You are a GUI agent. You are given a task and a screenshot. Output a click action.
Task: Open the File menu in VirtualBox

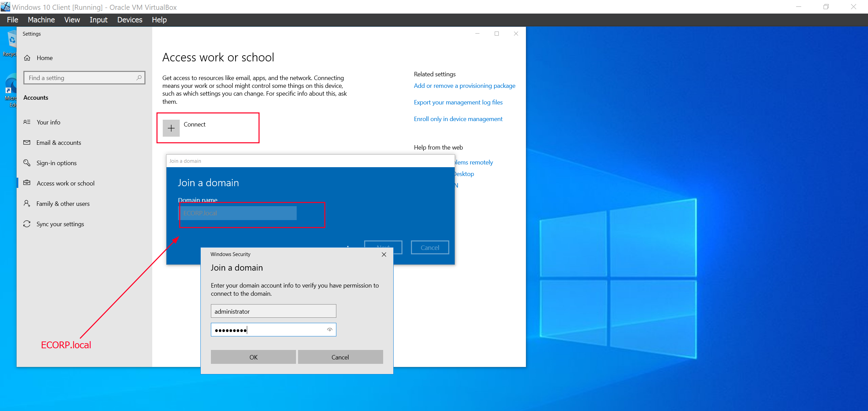[13, 20]
